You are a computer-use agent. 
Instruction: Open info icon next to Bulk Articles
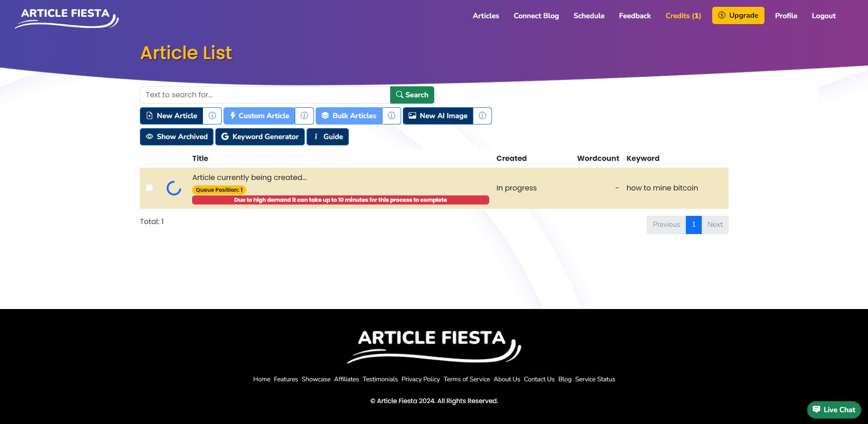[392, 116]
